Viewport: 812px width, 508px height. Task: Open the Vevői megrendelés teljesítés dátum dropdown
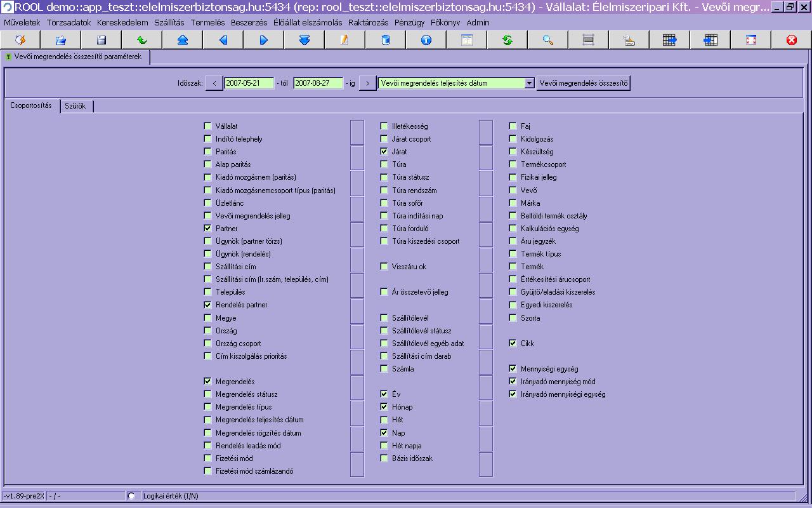529,83
